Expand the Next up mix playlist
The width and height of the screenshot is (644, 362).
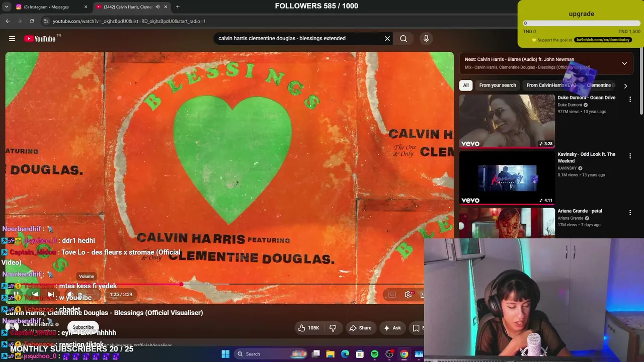pyautogui.click(x=624, y=63)
